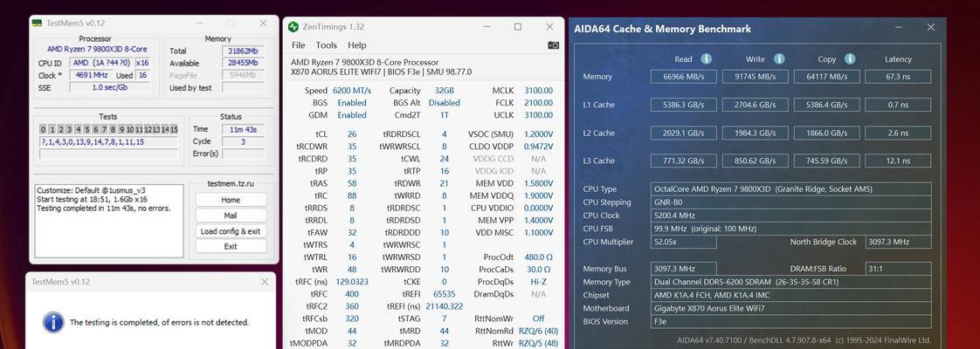Click the MCLK value 3100.00
This screenshot has width=980, height=349.
pos(538,91)
